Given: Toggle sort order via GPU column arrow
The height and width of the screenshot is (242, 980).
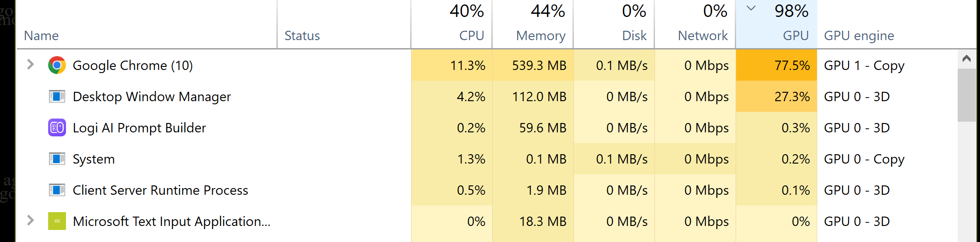Looking at the screenshot, I should [x=751, y=8].
